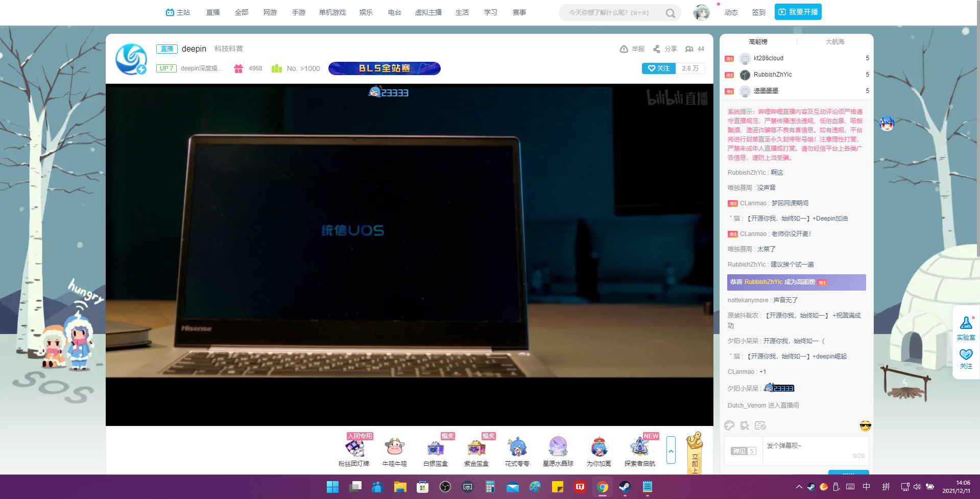Click 签到 sign-in link
Screen dimensions: 980x499
758,12
